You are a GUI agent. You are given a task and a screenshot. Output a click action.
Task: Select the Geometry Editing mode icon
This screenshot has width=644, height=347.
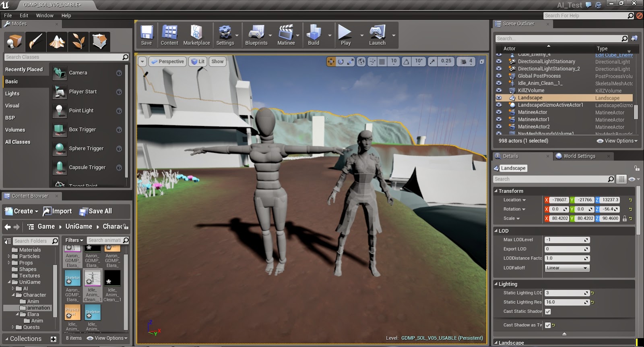[x=99, y=42]
